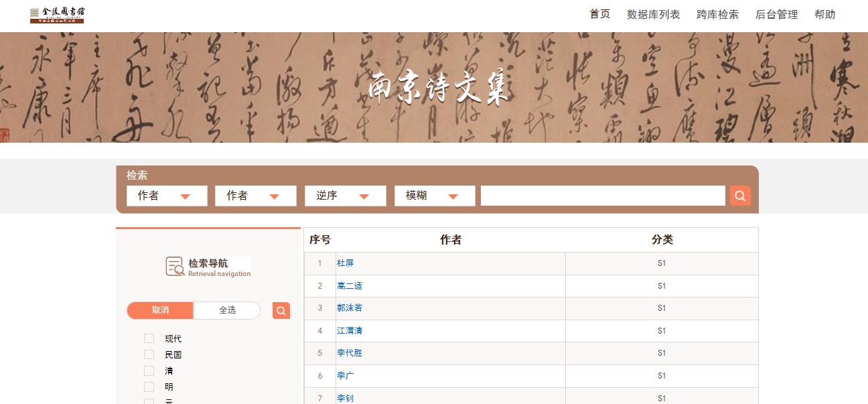Open author link 李代胜
This screenshot has width=868, height=404.
[x=350, y=353]
